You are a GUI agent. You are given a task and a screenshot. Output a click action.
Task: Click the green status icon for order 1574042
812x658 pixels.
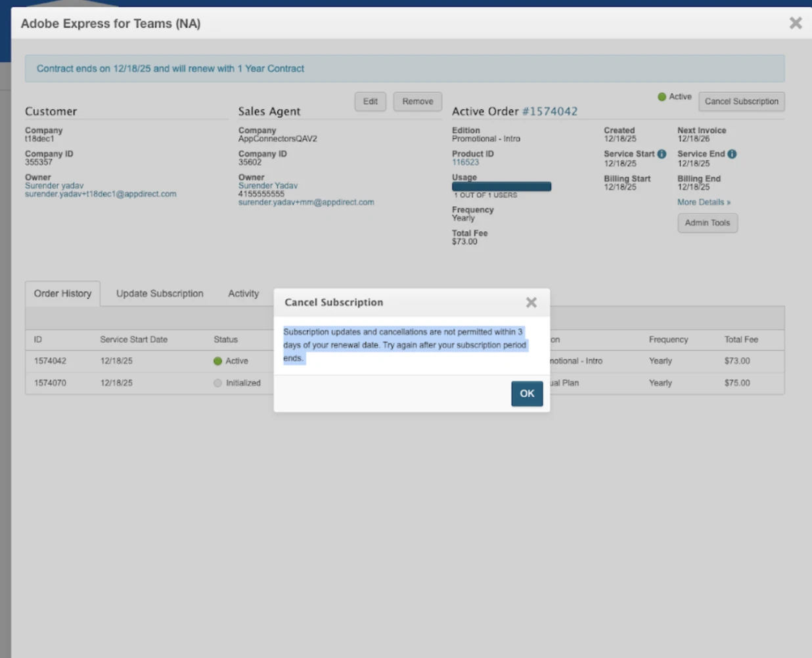tap(217, 361)
